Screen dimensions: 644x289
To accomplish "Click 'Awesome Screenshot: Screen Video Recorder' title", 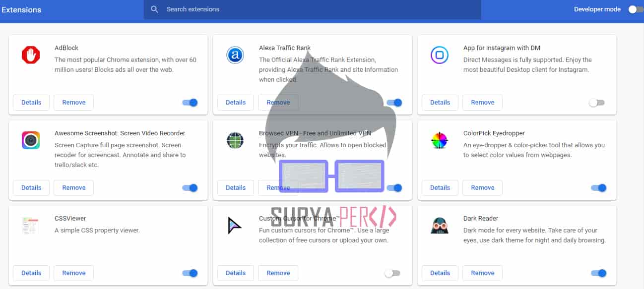I will coord(120,133).
